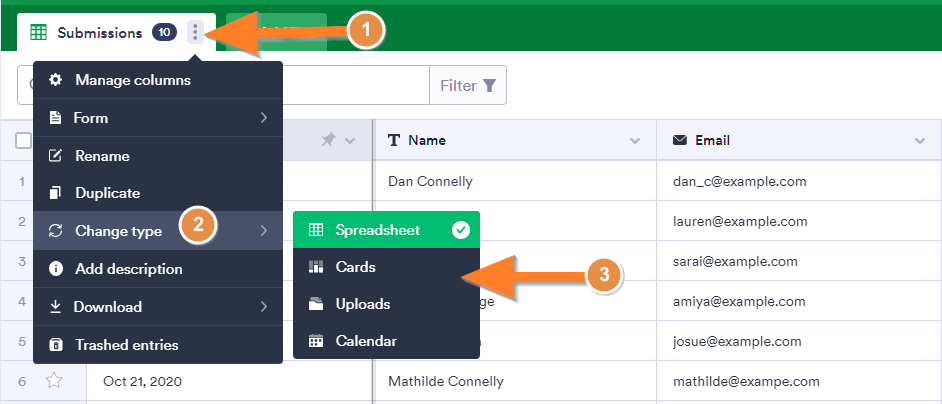Toggle the select-all rows checkbox
The image size is (942, 404).
click(x=24, y=141)
